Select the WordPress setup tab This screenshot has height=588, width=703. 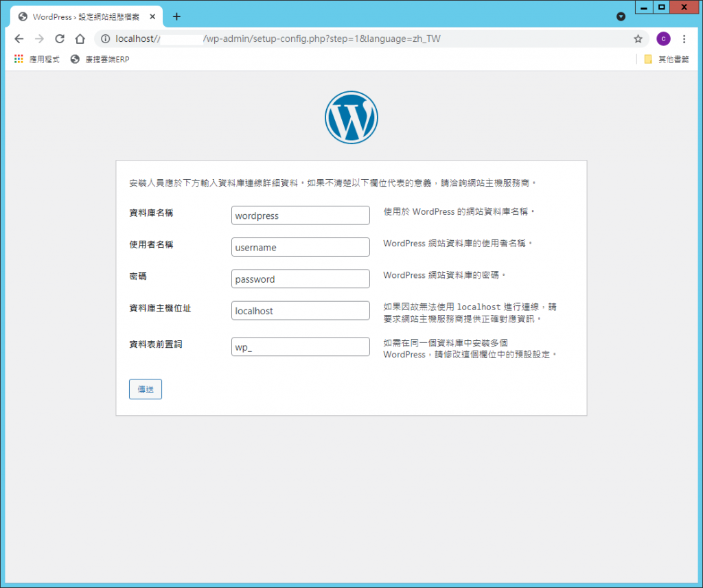point(82,16)
